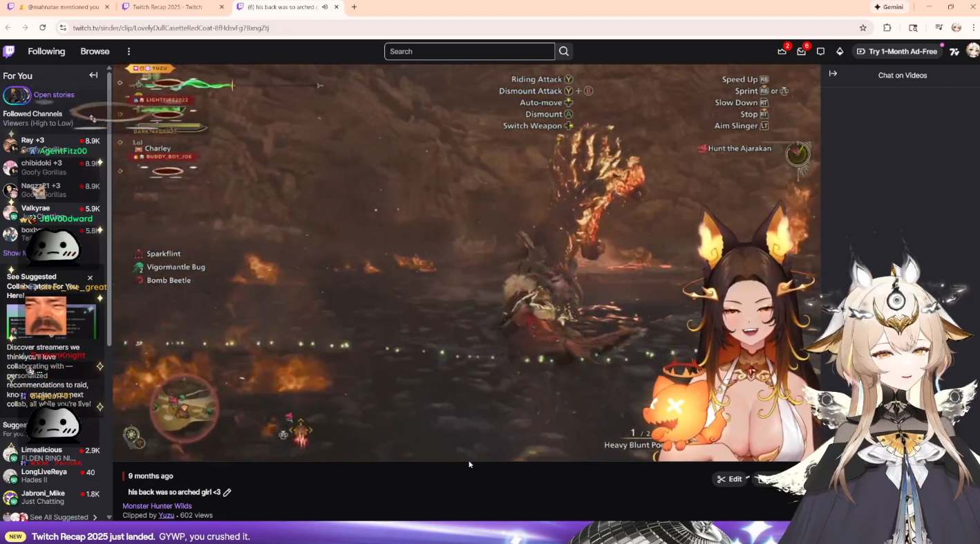Switch to the Twitch Recap 2025 tab
The image size is (980, 544).
[x=173, y=7]
